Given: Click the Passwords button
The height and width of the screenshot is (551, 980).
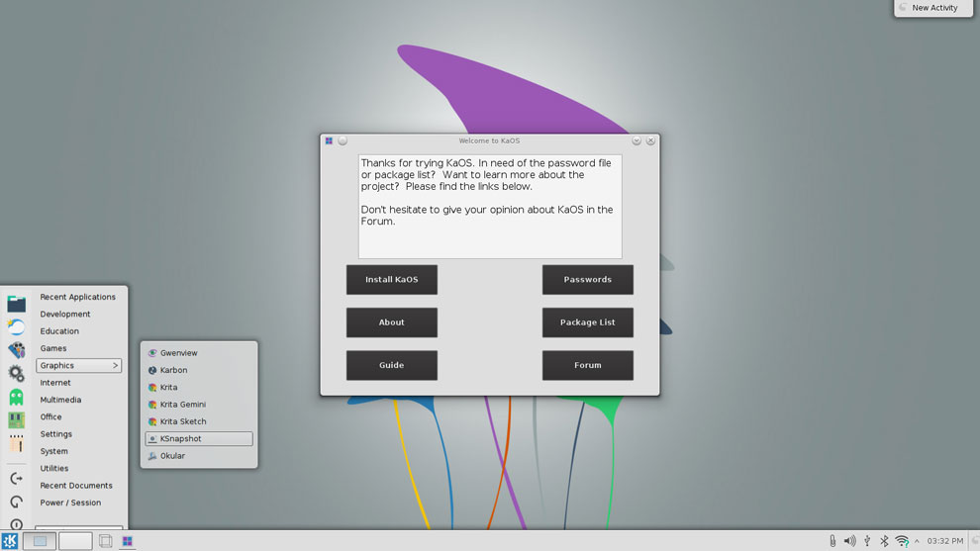Looking at the screenshot, I should (x=587, y=279).
